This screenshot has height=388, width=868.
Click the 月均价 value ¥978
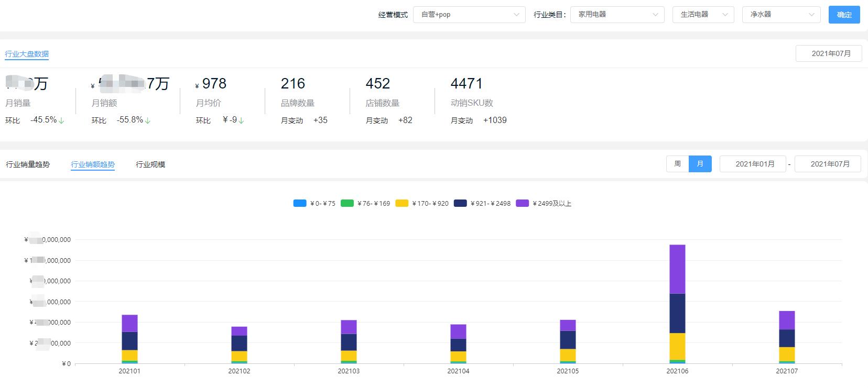[x=211, y=84]
